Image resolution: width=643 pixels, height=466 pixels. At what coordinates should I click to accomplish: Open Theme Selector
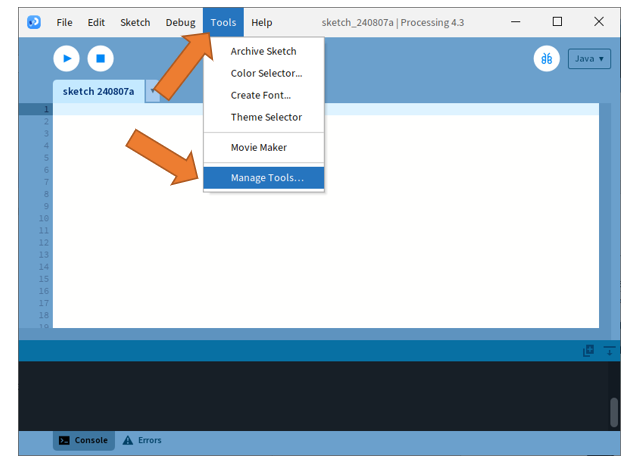pos(264,117)
